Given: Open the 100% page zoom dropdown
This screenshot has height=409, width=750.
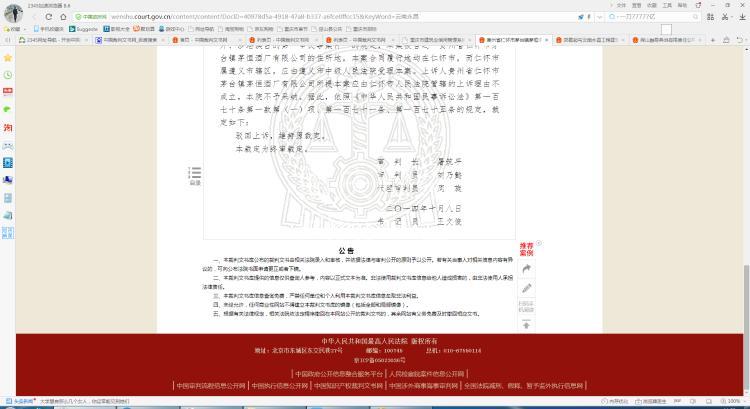Looking at the screenshot, I should pyautogui.click(x=735, y=403).
